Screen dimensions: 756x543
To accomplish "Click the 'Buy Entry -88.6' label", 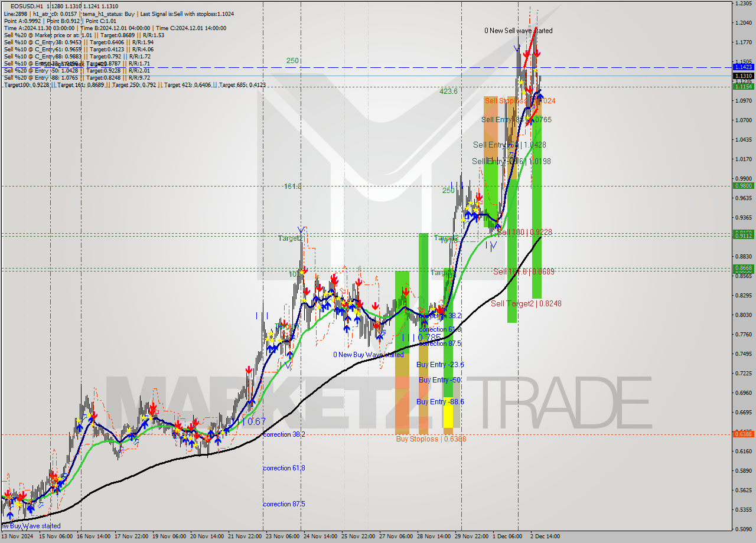I will (440, 402).
